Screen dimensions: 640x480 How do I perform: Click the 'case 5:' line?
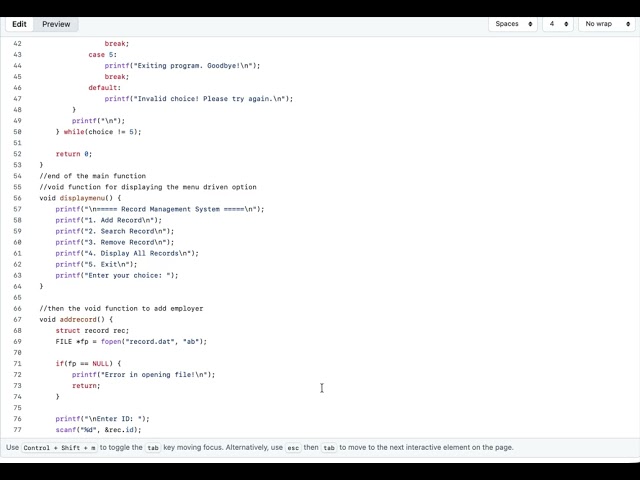(102, 55)
